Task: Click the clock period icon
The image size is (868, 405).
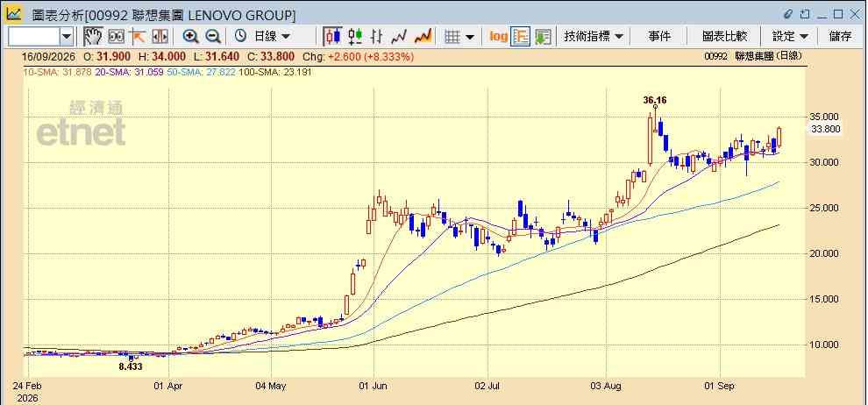Action: (x=240, y=37)
